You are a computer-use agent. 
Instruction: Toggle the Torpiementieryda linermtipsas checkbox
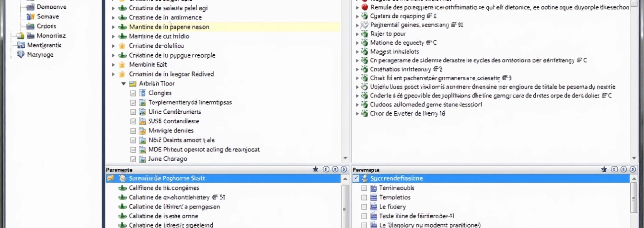tap(133, 103)
